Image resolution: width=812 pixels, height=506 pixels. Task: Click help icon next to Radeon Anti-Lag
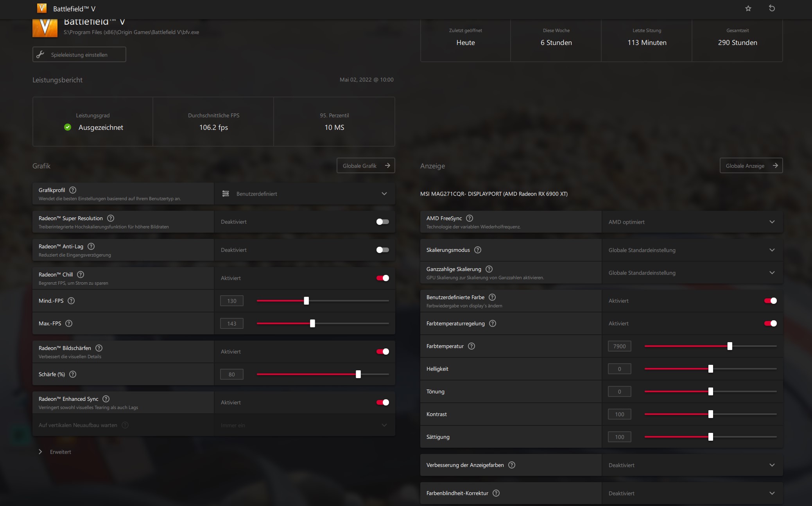tap(91, 246)
